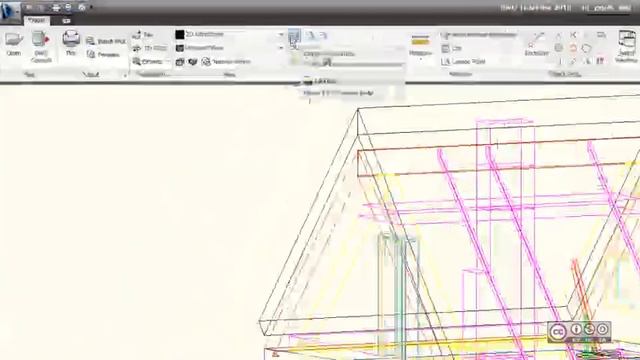The image size is (640, 360).
Task: Activate the 3D Orbit tool
Action: (150, 48)
